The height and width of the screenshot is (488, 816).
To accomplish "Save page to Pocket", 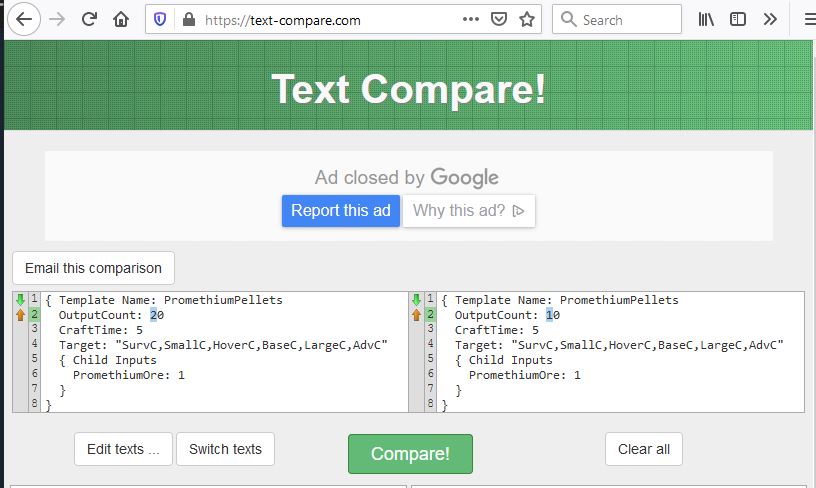I will [x=499, y=19].
